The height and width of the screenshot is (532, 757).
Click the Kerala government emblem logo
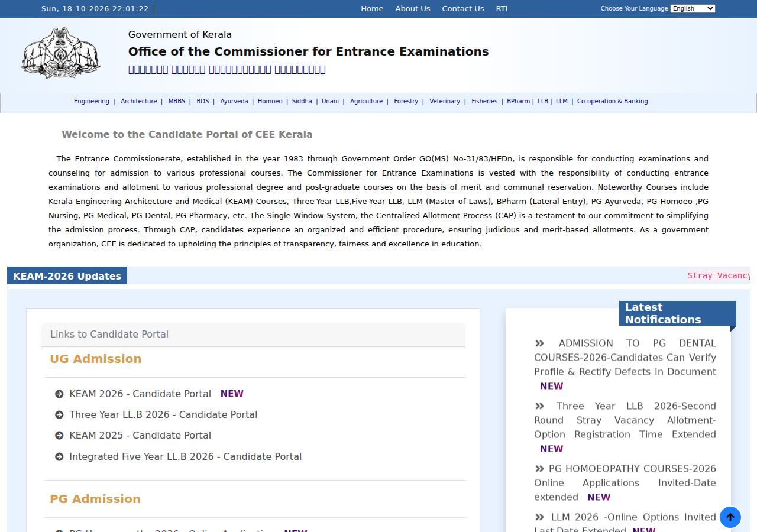click(61, 53)
